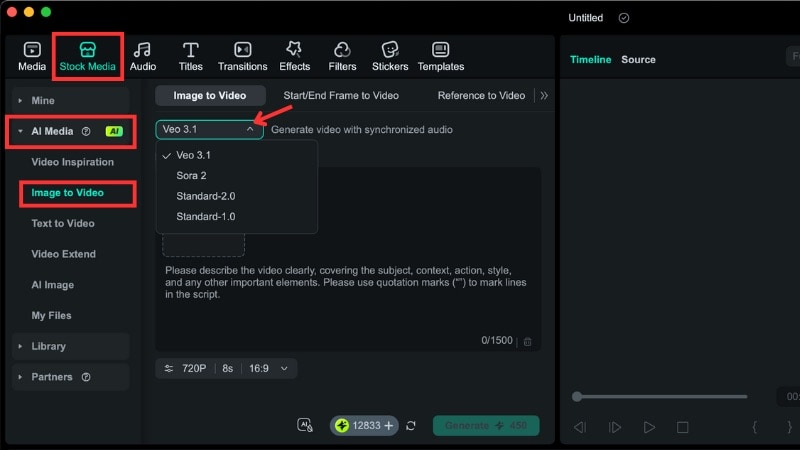The image size is (800, 450).
Task: Step to previous frame in preview
Action: point(580,427)
